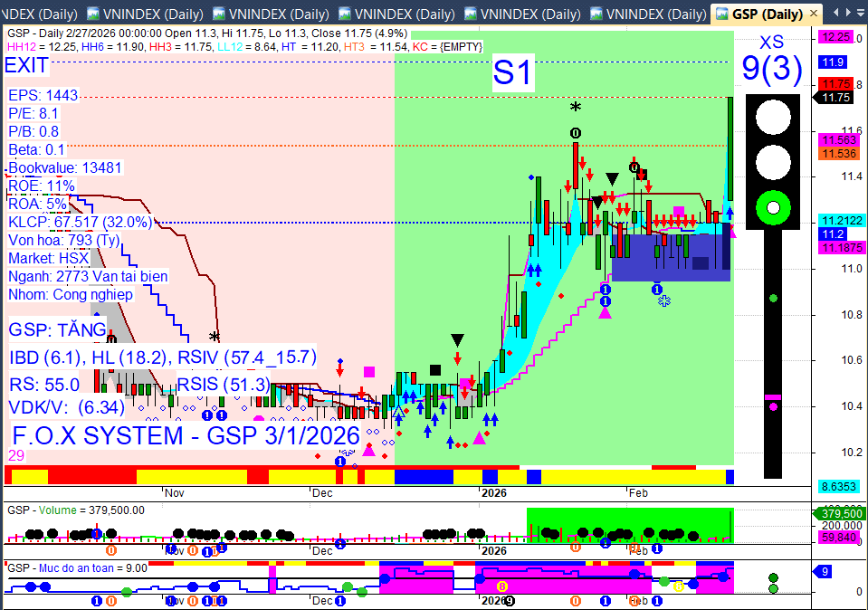Click the P/B: 0.8 value
This screenshot has height=610, width=868.
click(33, 132)
